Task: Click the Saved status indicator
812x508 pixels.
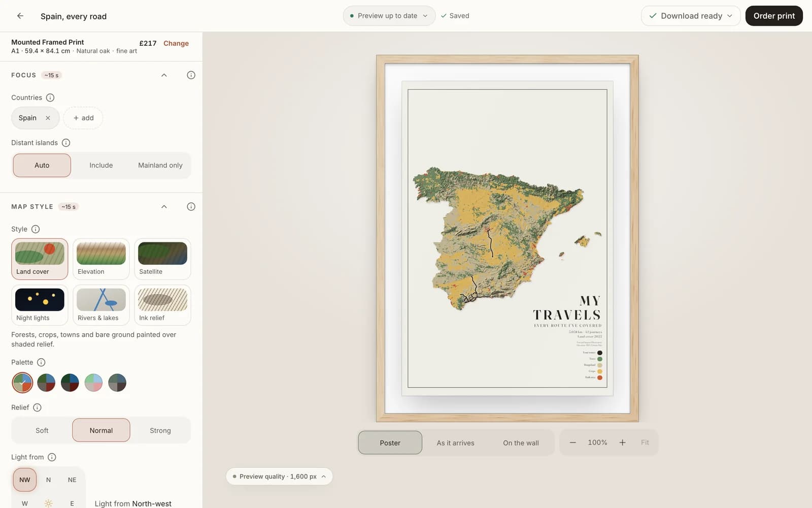Action: (455, 16)
